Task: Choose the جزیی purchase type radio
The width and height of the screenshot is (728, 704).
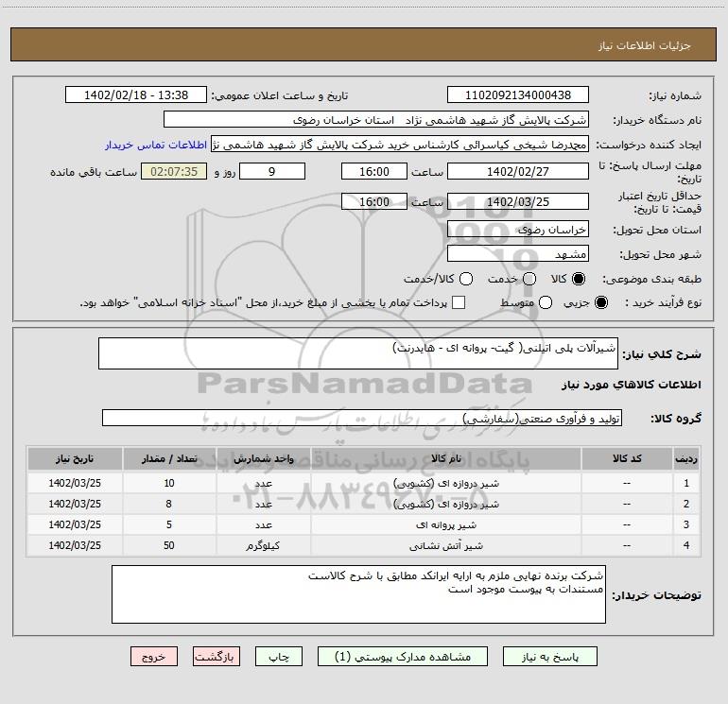Action: [x=600, y=302]
